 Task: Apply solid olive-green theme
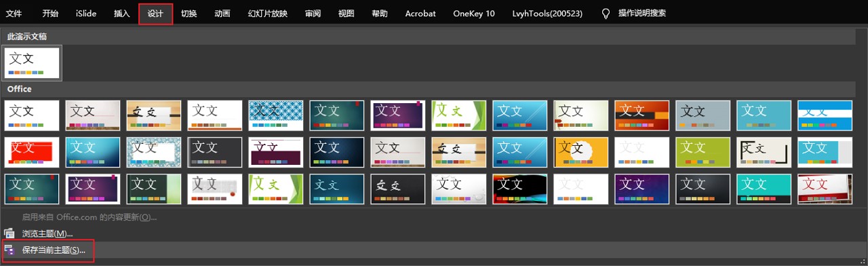pos(703,152)
